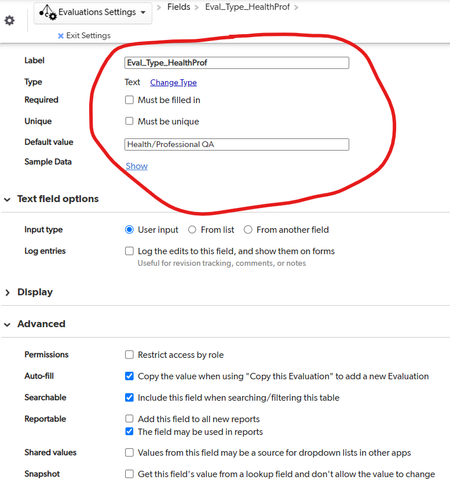Check Restrict access by role
This screenshot has width=450, height=487.
pos(129,354)
